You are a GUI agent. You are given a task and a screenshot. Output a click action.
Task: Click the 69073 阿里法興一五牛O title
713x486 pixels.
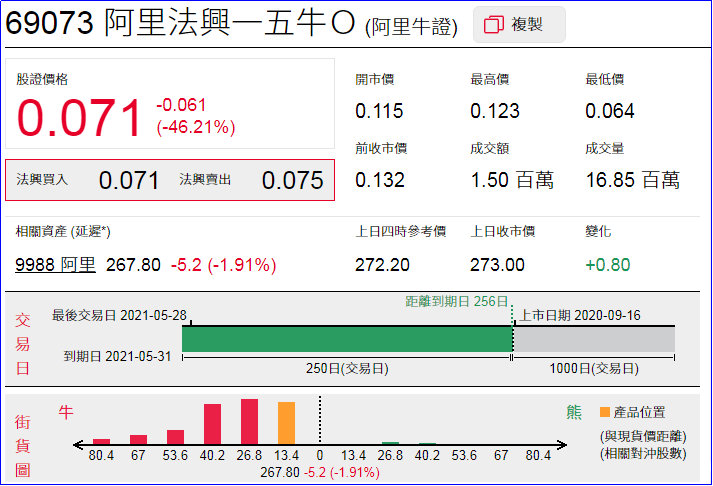(180, 23)
